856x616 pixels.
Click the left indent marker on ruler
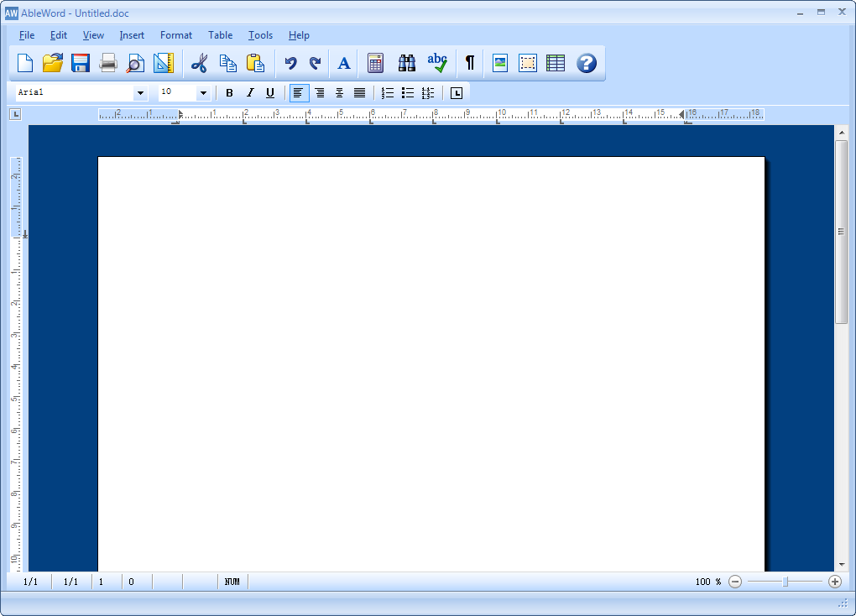180,115
